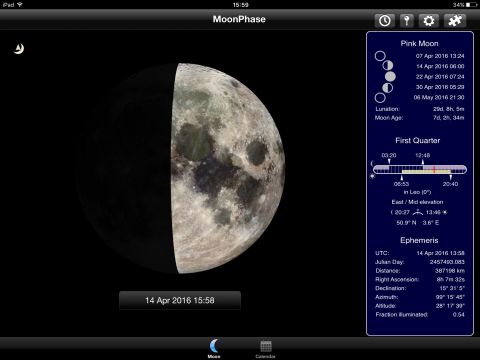Select the full moon icon for 22 Apr
Viewport: 480px width, 360px height.
[390, 76]
